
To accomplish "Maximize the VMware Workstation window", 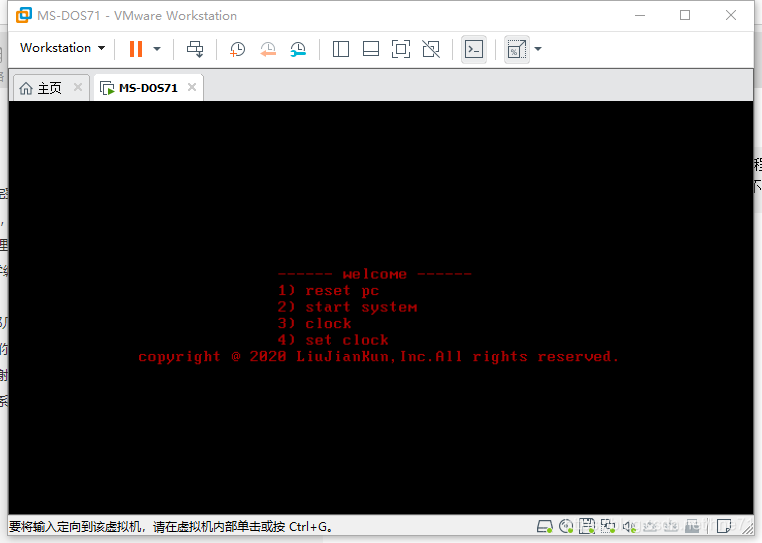I will click(x=685, y=16).
